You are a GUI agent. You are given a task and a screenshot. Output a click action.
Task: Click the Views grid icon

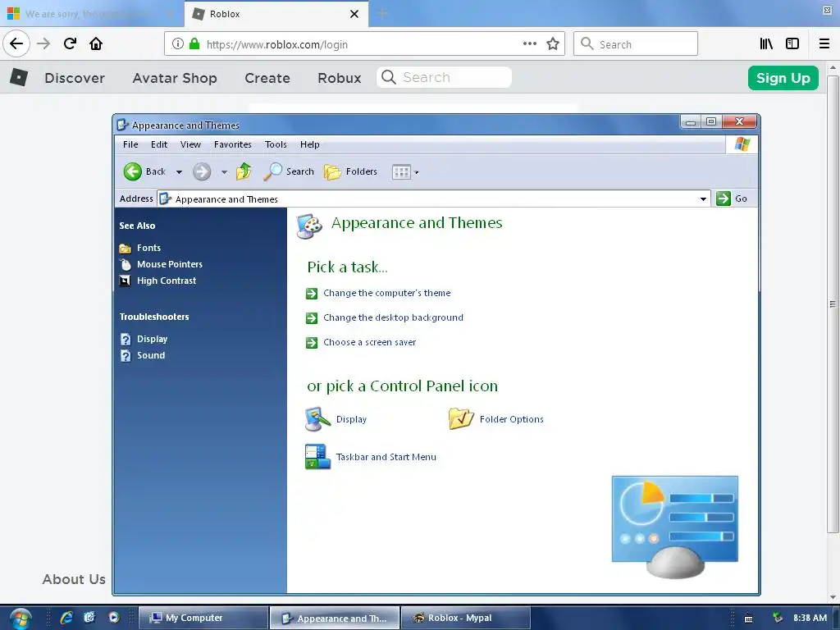click(x=400, y=172)
